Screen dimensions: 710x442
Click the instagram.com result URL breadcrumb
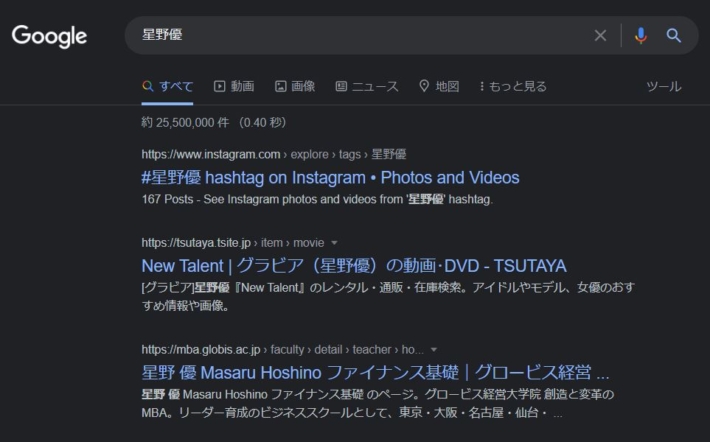coord(273,154)
